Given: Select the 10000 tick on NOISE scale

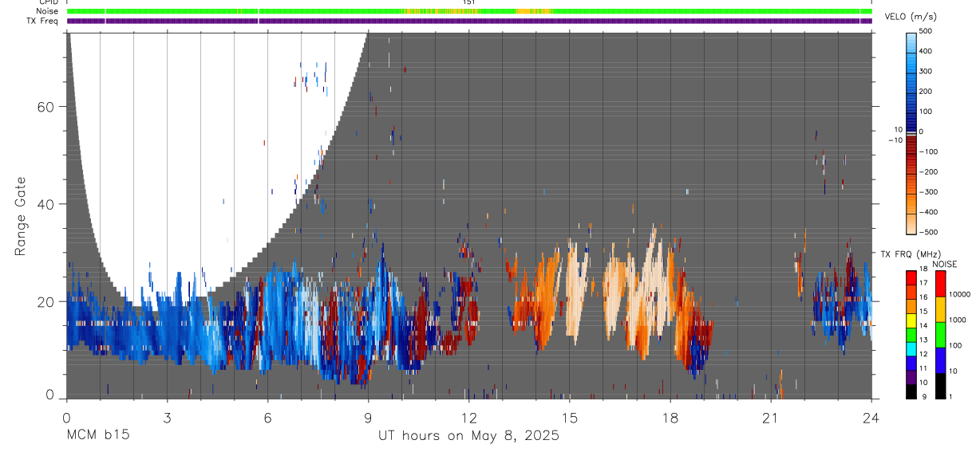Looking at the screenshot, I should click(960, 295).
